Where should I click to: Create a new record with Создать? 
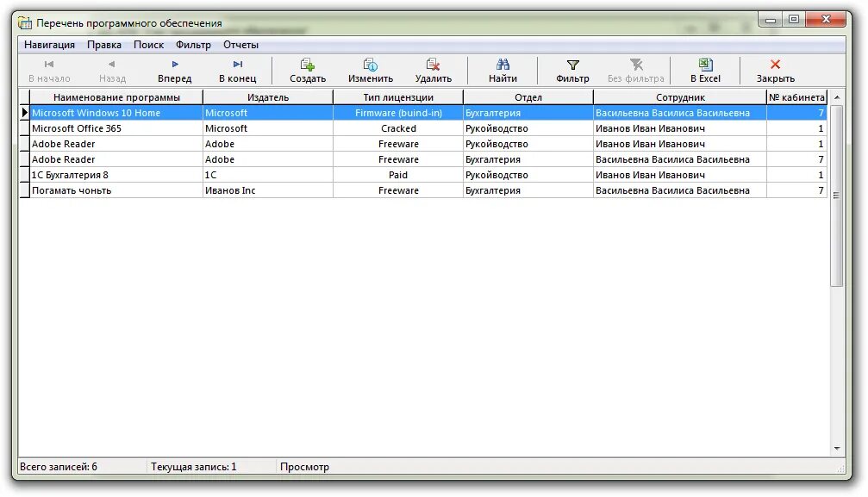click(308, 71)
